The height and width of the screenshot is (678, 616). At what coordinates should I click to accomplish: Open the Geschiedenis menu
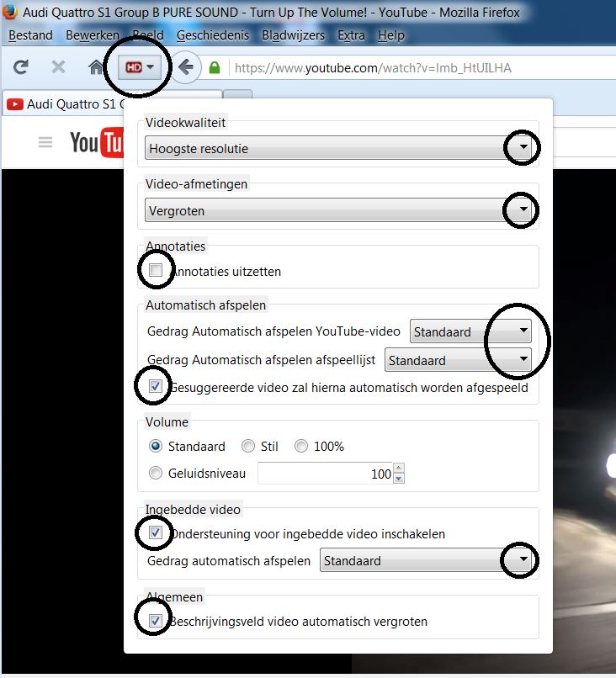pyautogui.click(x=212, y=35)
